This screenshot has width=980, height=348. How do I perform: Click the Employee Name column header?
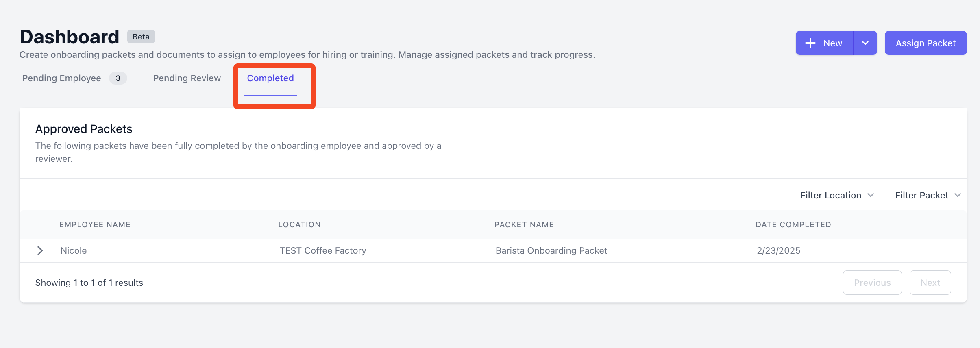(x=95, y=224)
